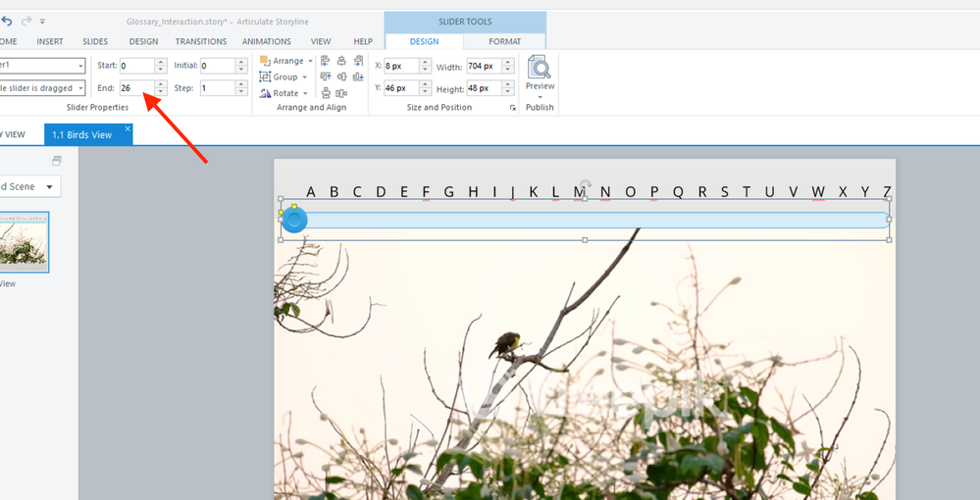Click the Redo arrow icon
This screenshot has width=980, height=500.
click(26, 22)
